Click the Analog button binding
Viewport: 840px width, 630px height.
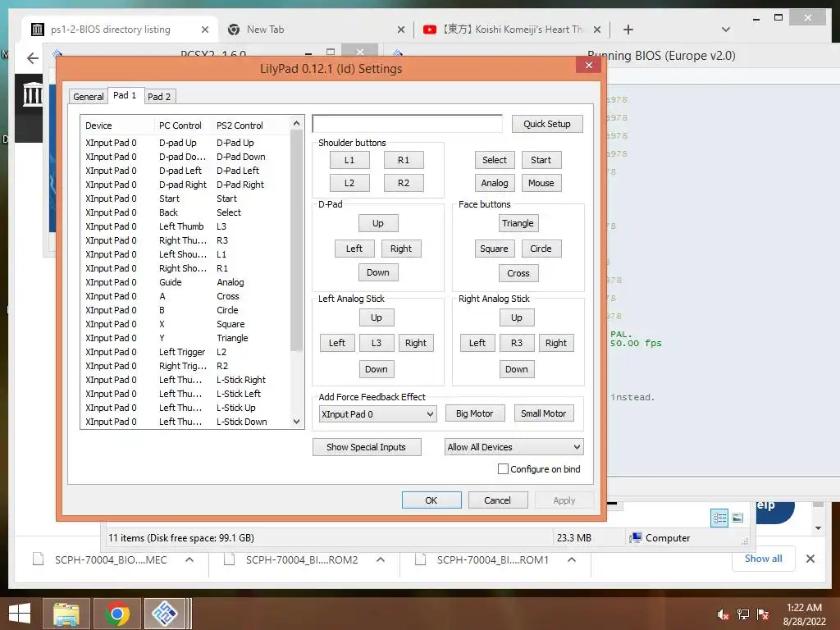point(495,183)
